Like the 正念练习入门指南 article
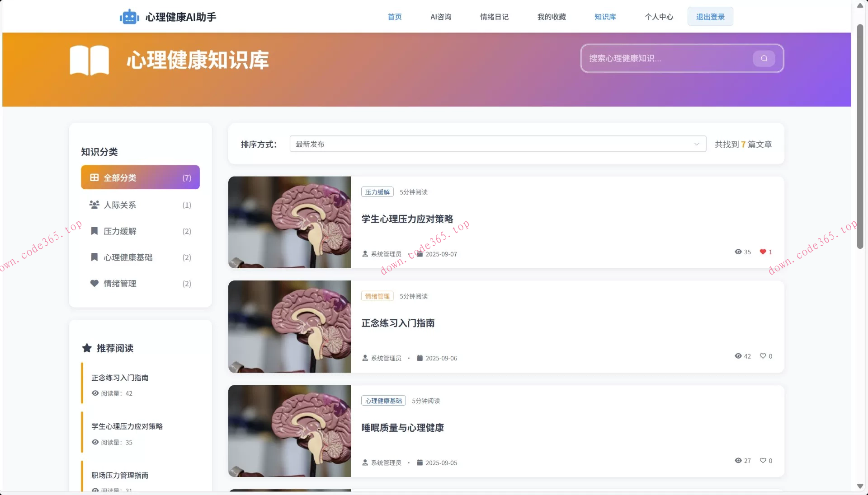Image resolution: width=868 pixels, height=495 pixels. pos(763,356)
